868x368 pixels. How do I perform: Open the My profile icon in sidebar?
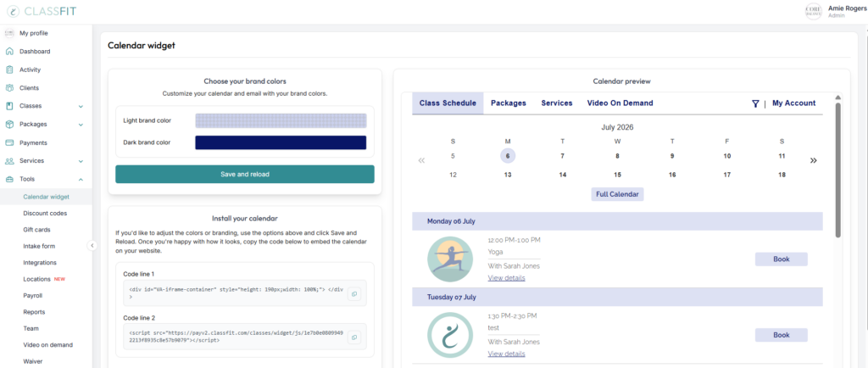coord(9,33)
